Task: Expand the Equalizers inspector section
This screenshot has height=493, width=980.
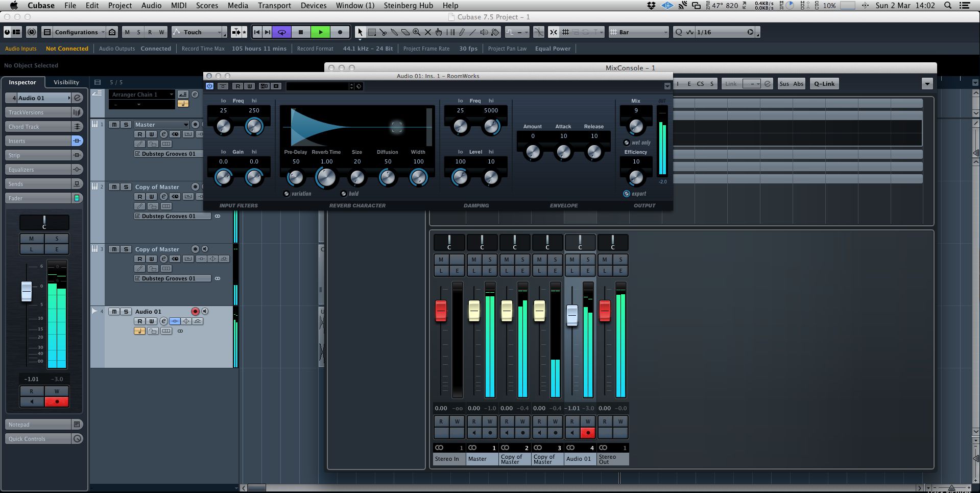Action: click(38, 170)
